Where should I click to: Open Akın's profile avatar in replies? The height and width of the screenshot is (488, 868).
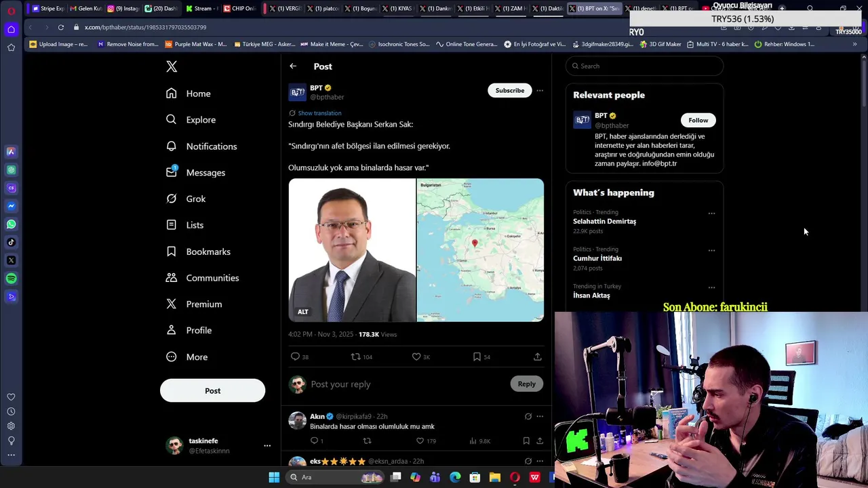pyautogui.click(x=297, y=420)
